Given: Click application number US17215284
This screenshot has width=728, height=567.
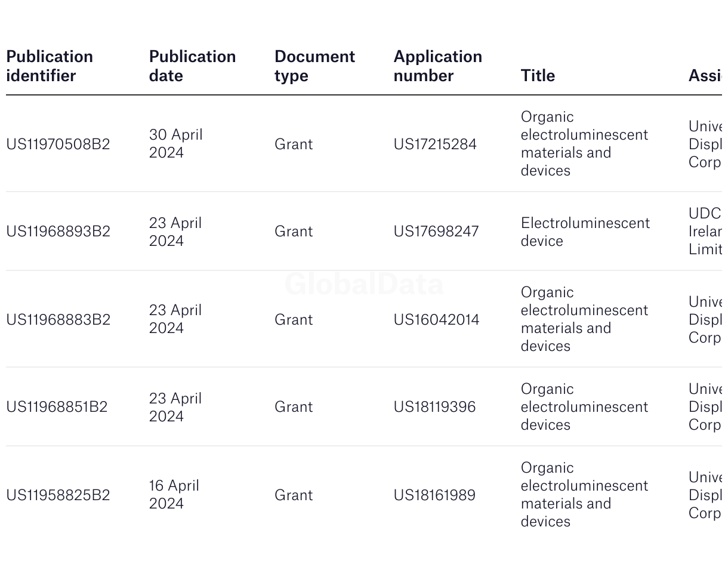Looking at the screenshot, I should click(435, 144).
